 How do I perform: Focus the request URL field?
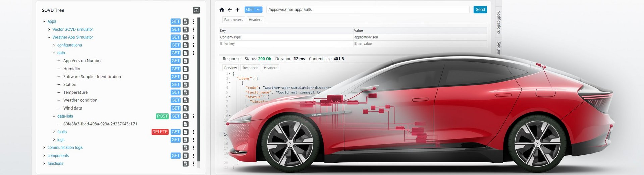coord(368,10)
